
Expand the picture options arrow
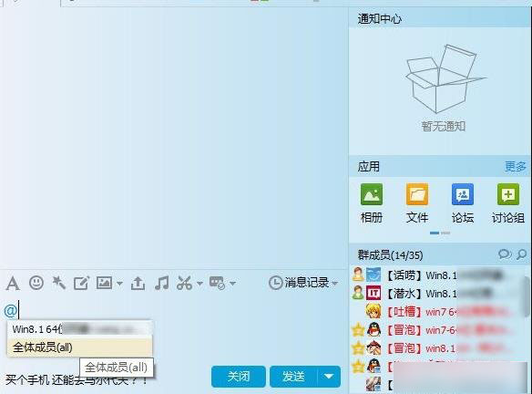point(119,283)
